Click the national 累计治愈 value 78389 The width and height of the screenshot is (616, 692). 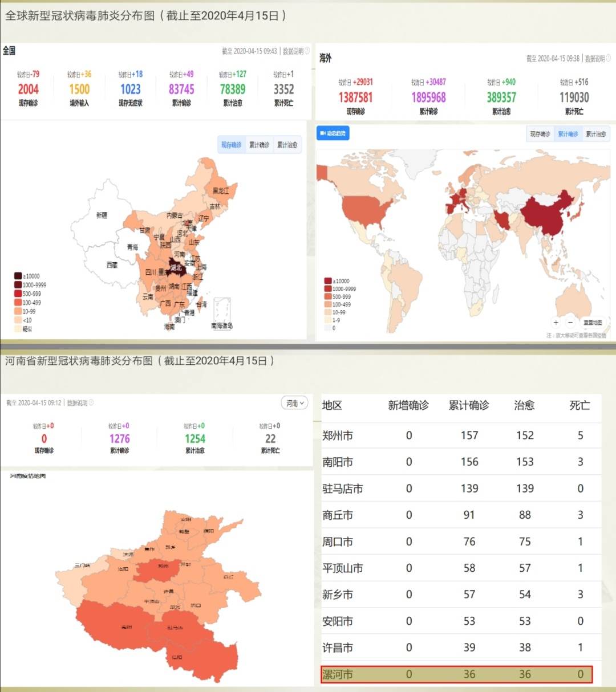(233, 89)
